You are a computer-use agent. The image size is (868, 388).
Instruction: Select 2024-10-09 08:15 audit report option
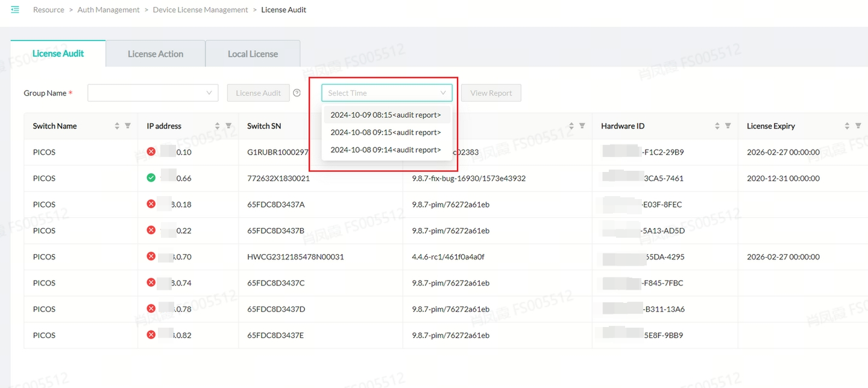386,115
